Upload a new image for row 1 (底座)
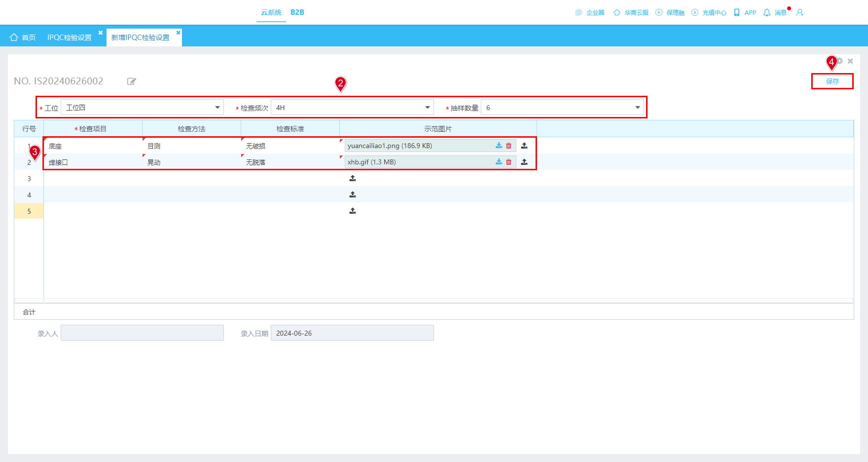868x462 pixels. click(x=524, y=146)
